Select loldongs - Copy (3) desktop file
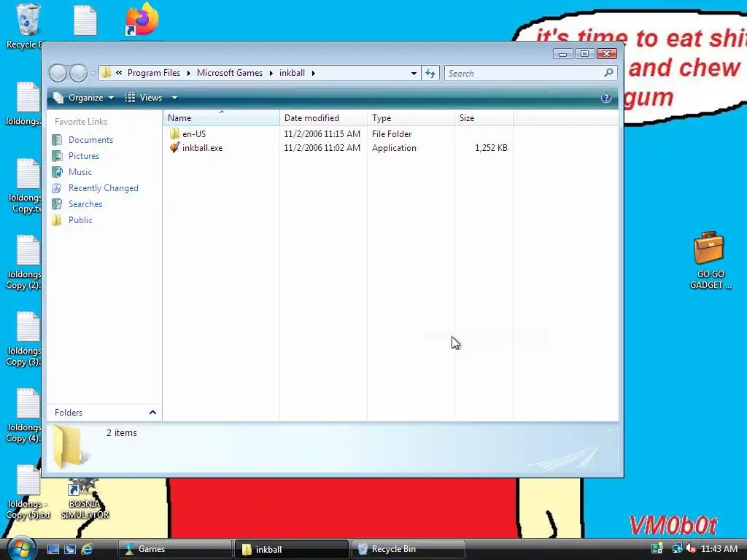Screen dimensions: 747x560 tap(24, 339)
